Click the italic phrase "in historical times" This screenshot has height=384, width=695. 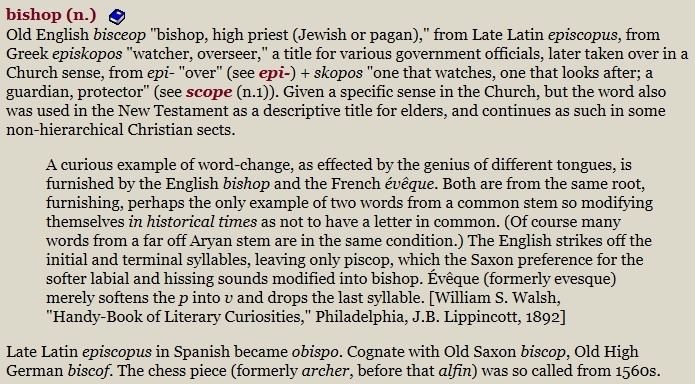(193, 221)
